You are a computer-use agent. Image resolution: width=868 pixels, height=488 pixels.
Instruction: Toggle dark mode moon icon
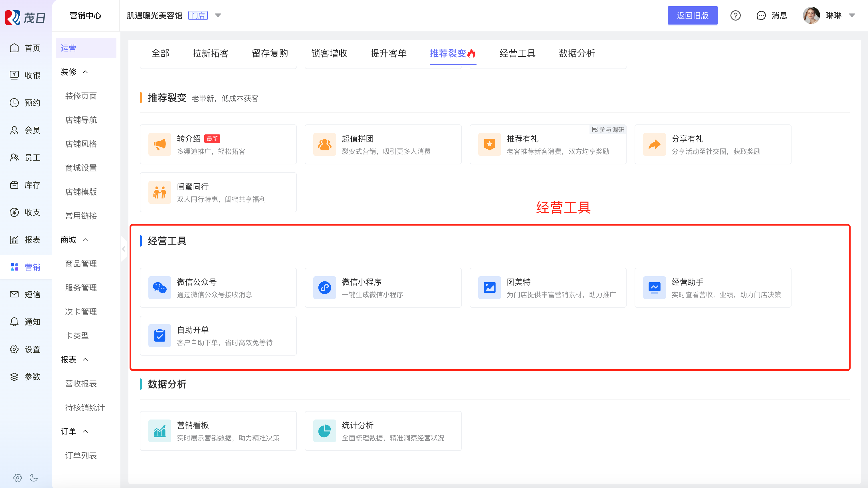[34, 477]
